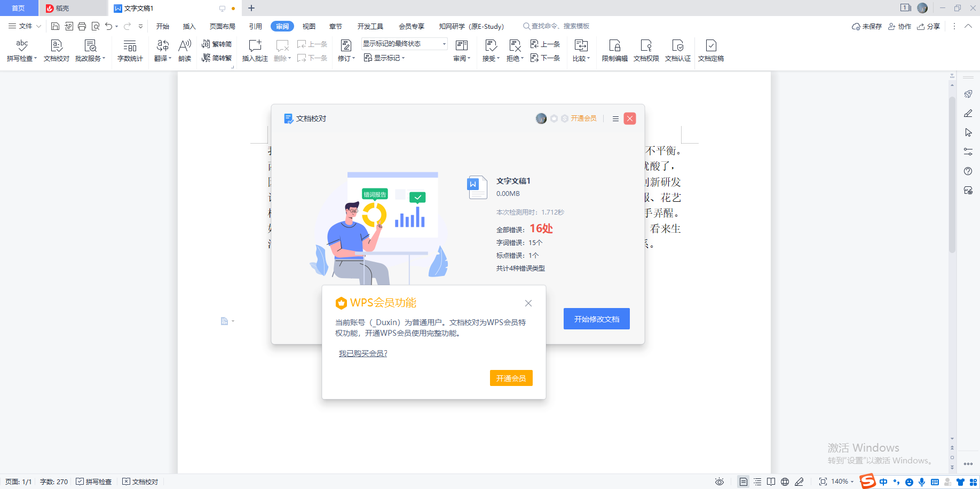
Task: Show the 字数统计 word count
Action: [x=130, y=51]
